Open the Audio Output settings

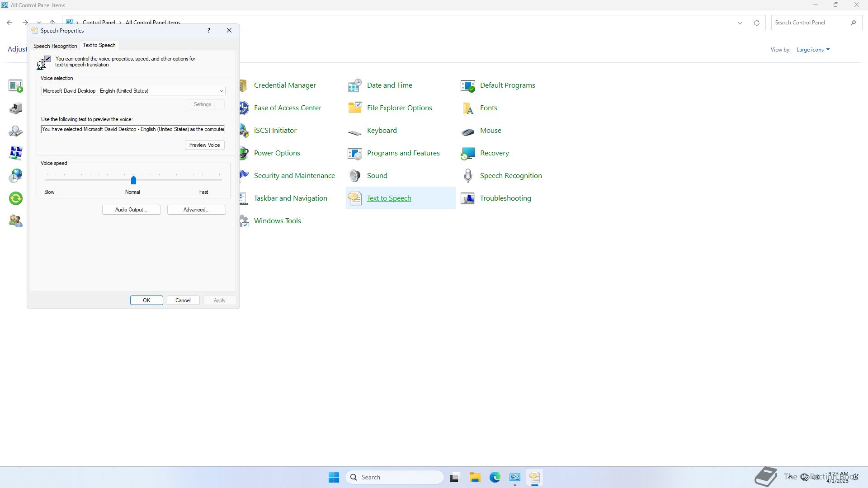point(131,210)
